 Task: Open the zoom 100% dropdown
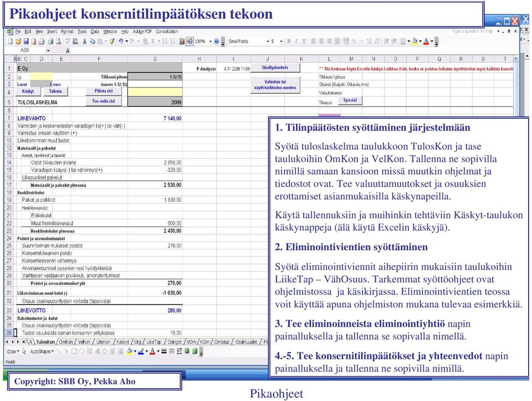click(x=211, y=41)
